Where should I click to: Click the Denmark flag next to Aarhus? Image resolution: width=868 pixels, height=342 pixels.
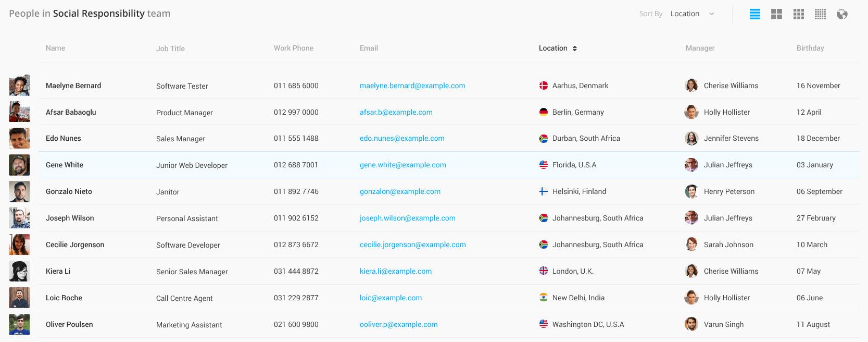click(x=544, y=85)
